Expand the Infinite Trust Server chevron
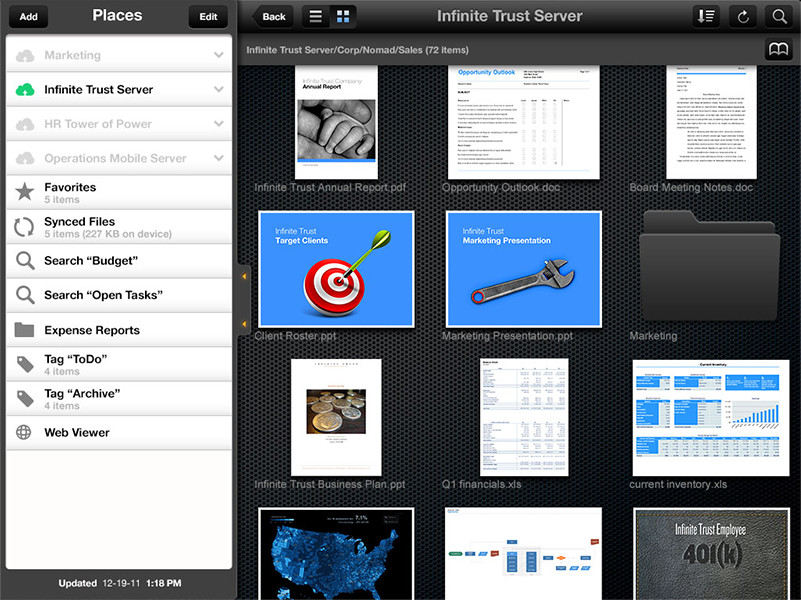This screenshot has height=600, width=801. coord(218,90)
